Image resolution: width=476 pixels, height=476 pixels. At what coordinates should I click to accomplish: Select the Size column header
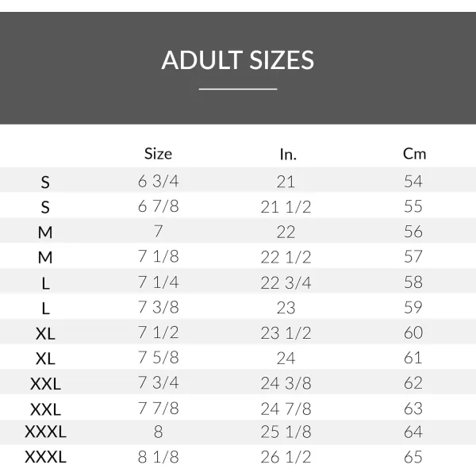(158, 154)
